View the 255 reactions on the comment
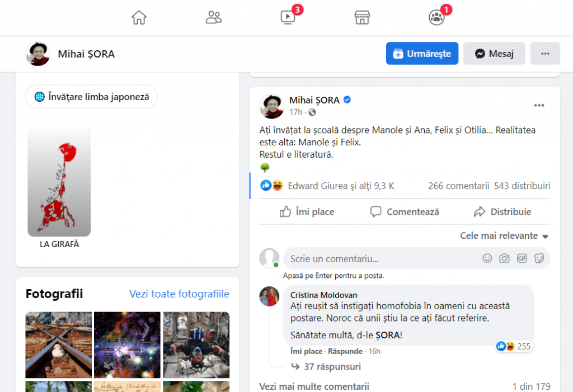This screenshot has width=573, height=392. (x=514, y=346)
